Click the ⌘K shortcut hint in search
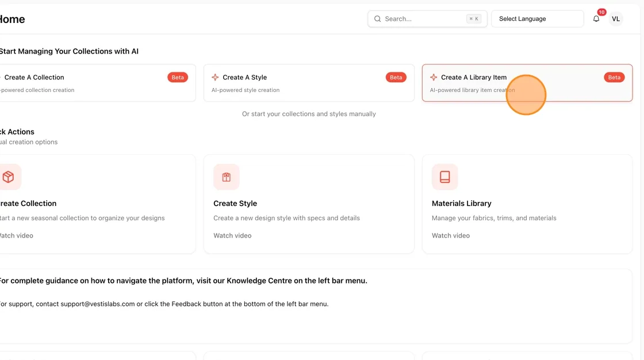The image size is (644, 360). 474,19
